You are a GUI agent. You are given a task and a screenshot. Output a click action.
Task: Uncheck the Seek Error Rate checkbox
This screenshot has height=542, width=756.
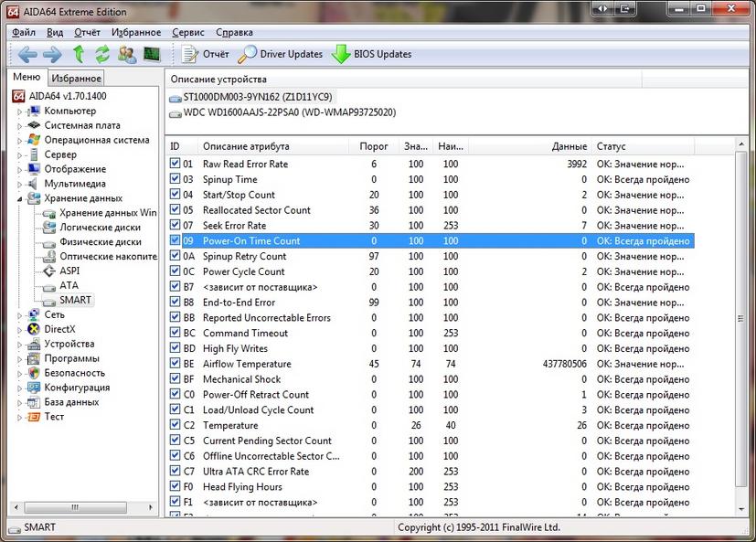click(x=175, y=225)
